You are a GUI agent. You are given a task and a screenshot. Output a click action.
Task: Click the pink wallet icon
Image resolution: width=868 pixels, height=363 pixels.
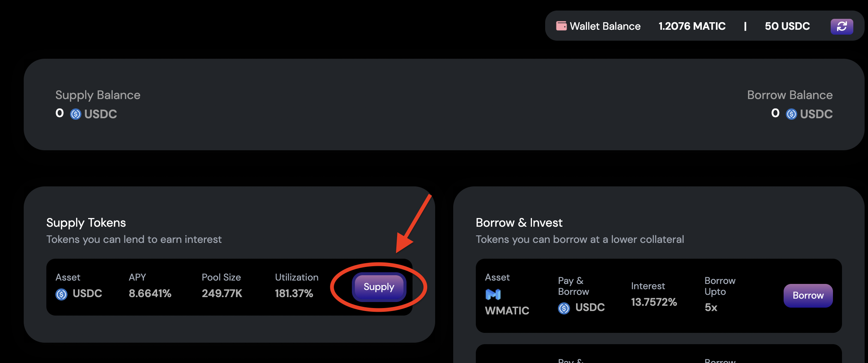coord(561,26)
